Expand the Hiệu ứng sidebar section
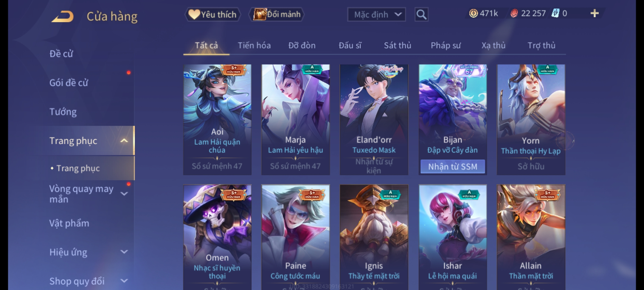Screen dimensions: 644x290 [124, 252]
